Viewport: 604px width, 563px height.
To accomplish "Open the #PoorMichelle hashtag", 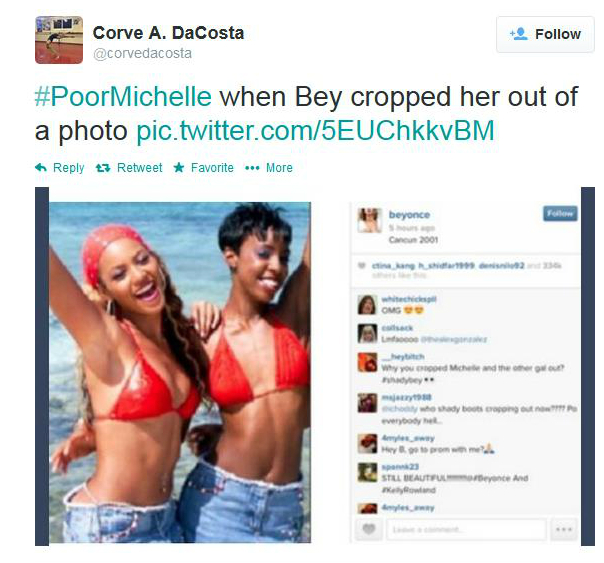I will [123, 96].
